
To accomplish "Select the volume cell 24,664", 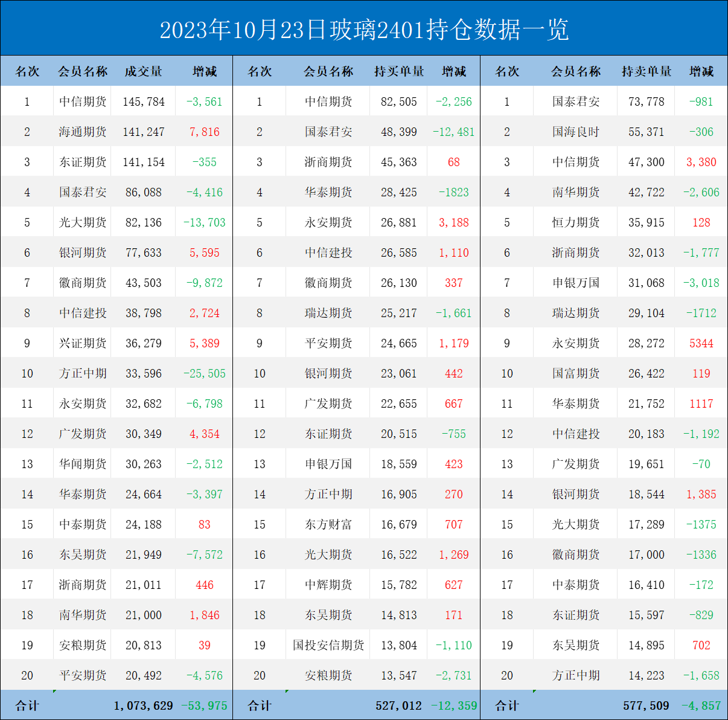I will coord(144,494).
